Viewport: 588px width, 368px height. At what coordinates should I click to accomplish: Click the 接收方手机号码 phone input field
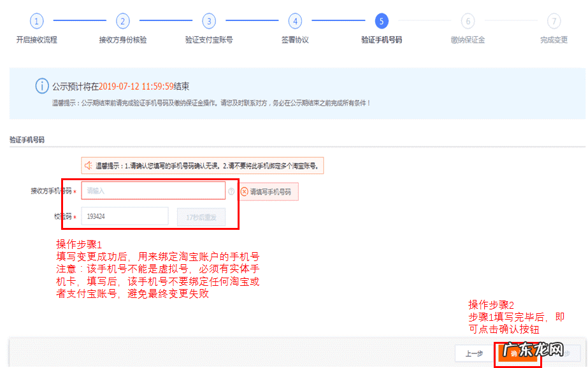[x=153, y=190]
